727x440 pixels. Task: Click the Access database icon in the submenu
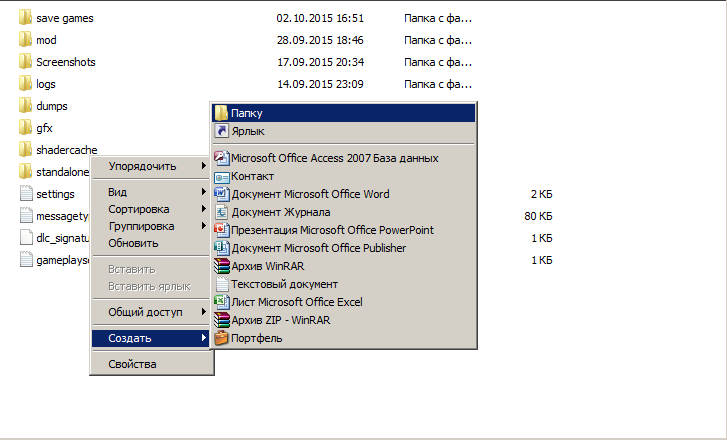click(x=221, y=158)
